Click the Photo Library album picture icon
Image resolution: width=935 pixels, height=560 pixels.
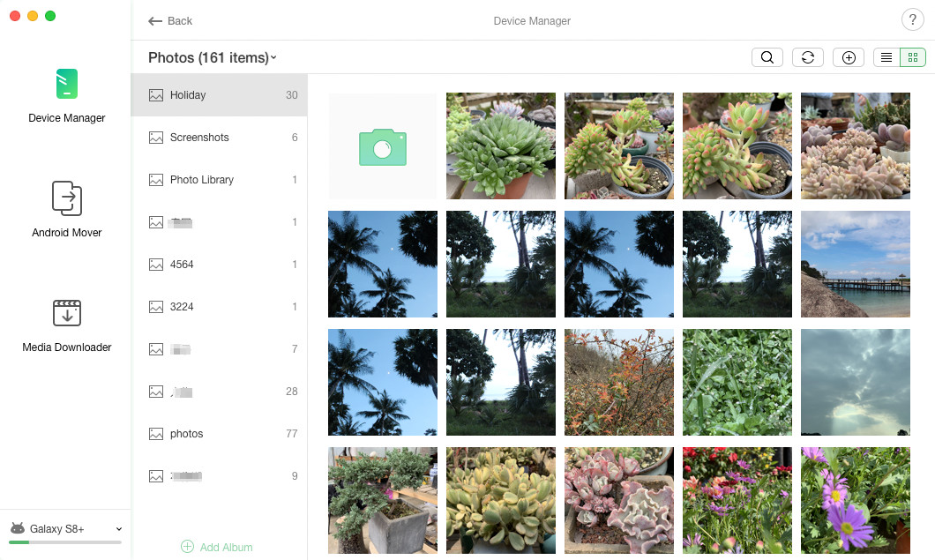pos(155,180)
